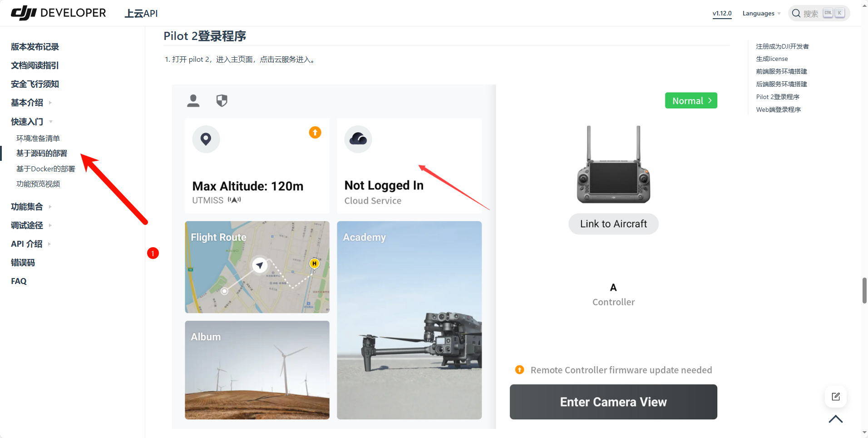868x438 pixels.
Task: Expand the 基本介绍 section arrow
Action: (50, 103)
